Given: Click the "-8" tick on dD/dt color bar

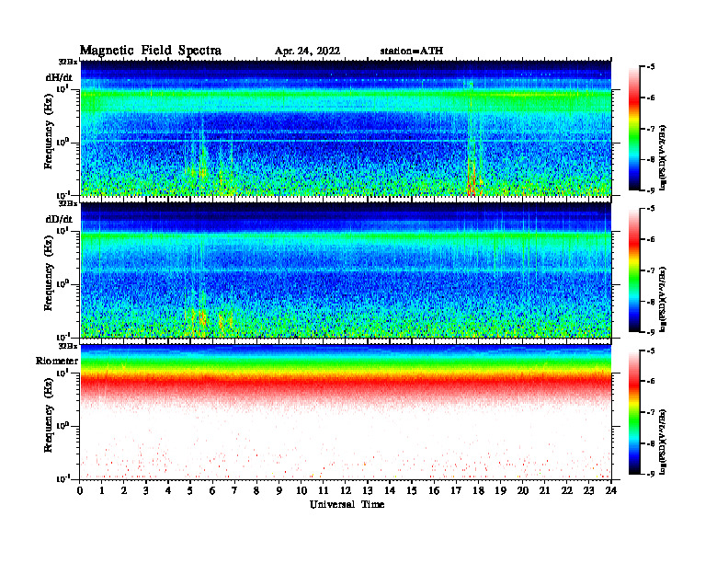Looking at the screenshot, I should pos(651,302).
